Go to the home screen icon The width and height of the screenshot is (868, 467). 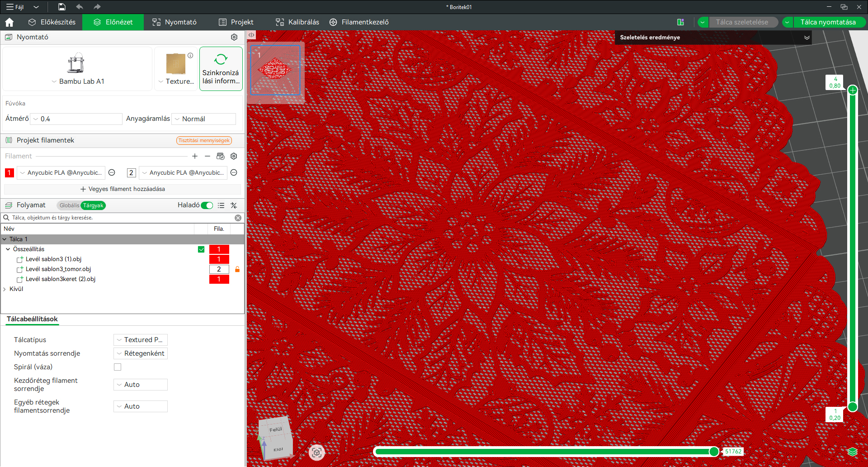(9, 22)
